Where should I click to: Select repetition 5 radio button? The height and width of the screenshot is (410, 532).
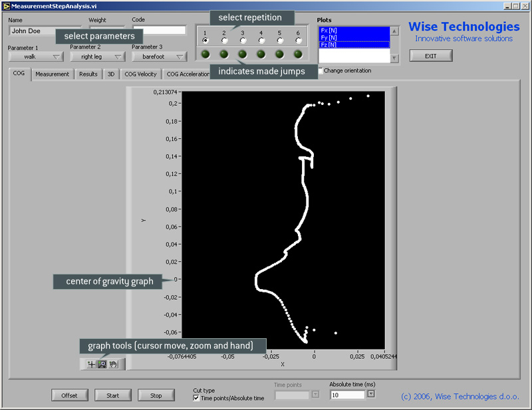click(279, 41)
